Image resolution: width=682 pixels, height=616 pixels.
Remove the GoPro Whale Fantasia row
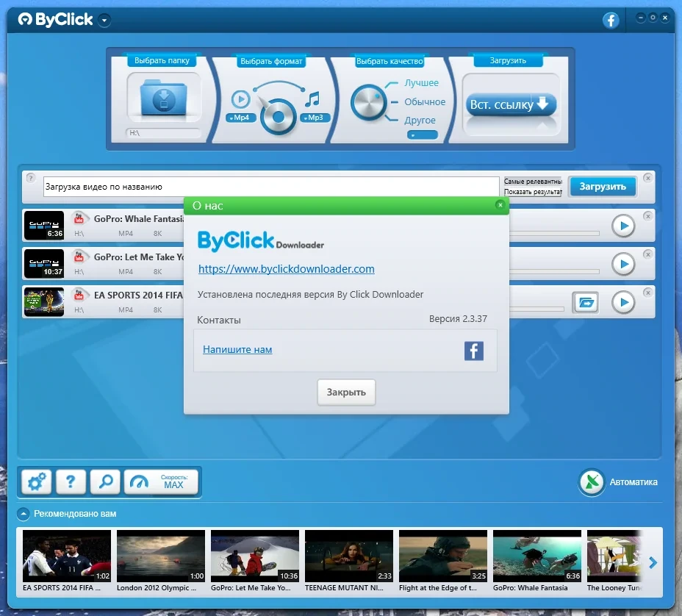pos(647,216)
